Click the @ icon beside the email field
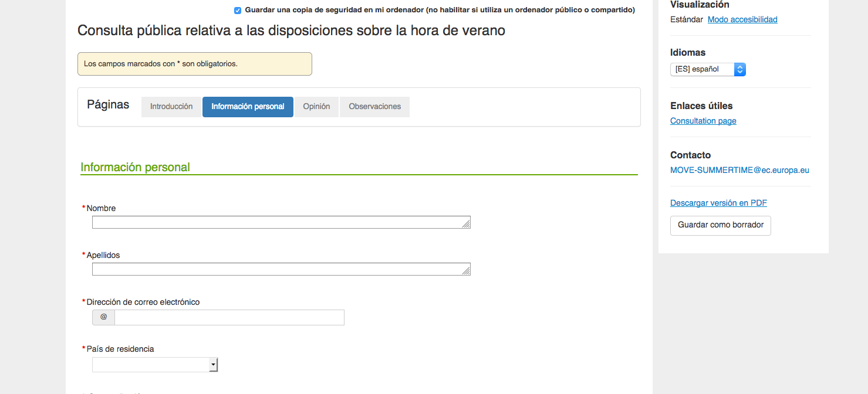868x394 pixels. click(104, 317)
